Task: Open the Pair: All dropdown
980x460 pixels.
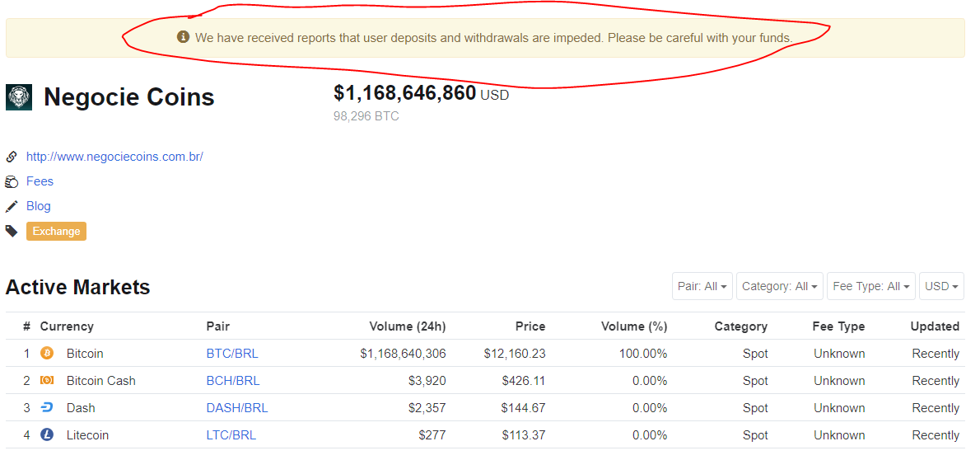Action: point(702,286)
